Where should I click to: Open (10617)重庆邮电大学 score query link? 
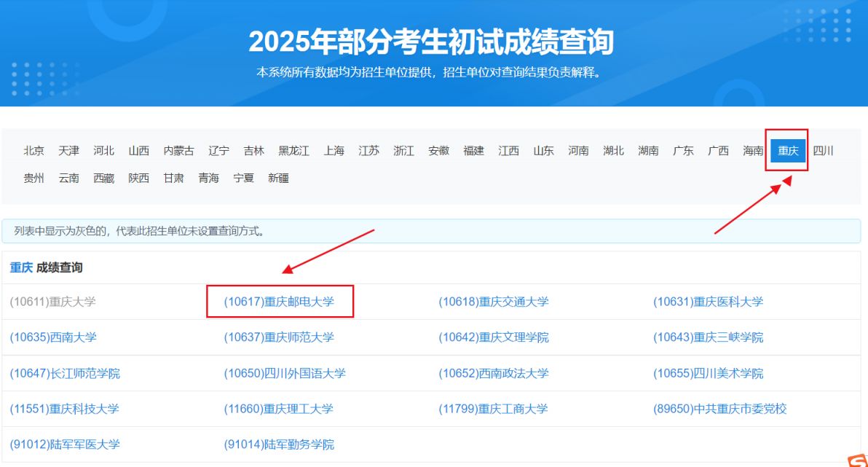(279, 302)
